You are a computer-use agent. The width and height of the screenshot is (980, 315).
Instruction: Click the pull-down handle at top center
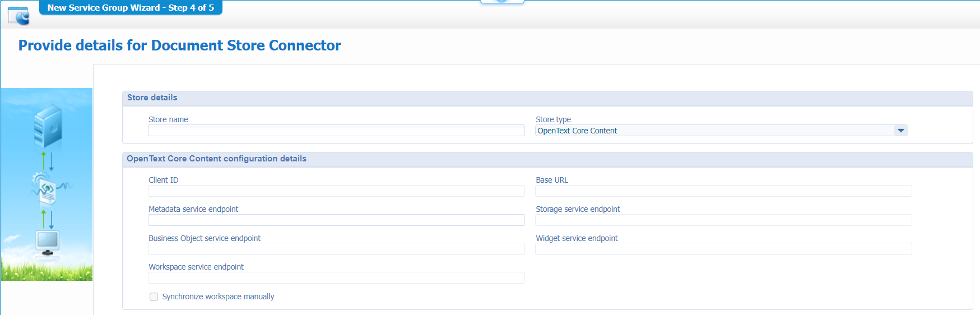[502, 2]
